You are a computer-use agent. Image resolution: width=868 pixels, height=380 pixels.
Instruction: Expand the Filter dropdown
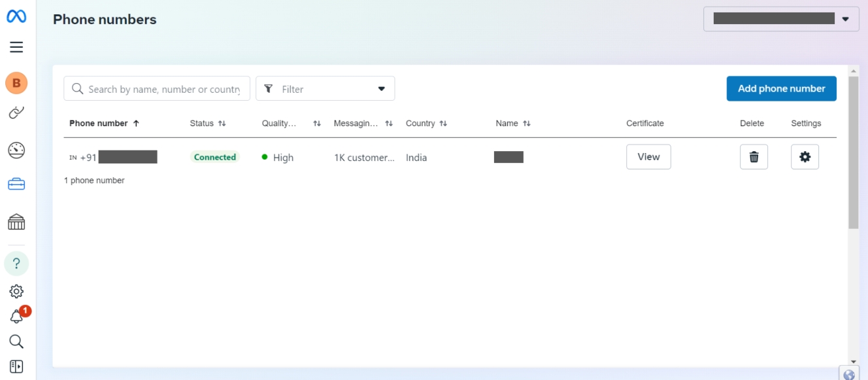click(325, 89)
